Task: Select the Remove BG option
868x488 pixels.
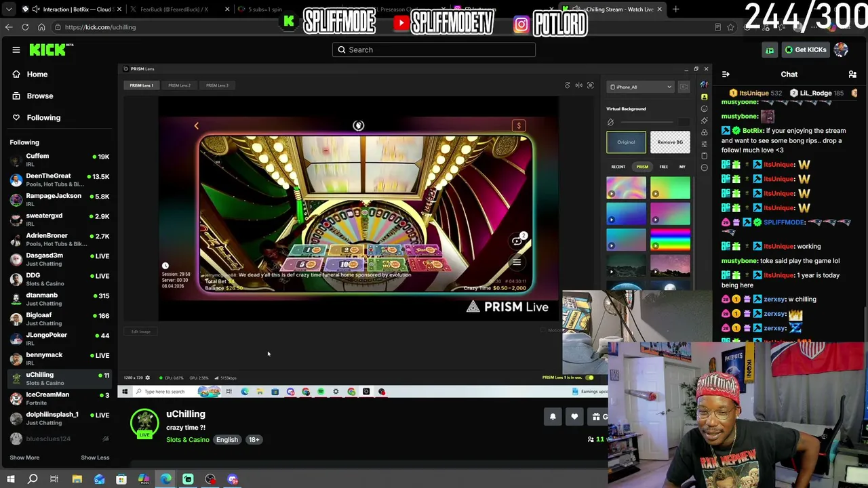Action: pos(670,142)
